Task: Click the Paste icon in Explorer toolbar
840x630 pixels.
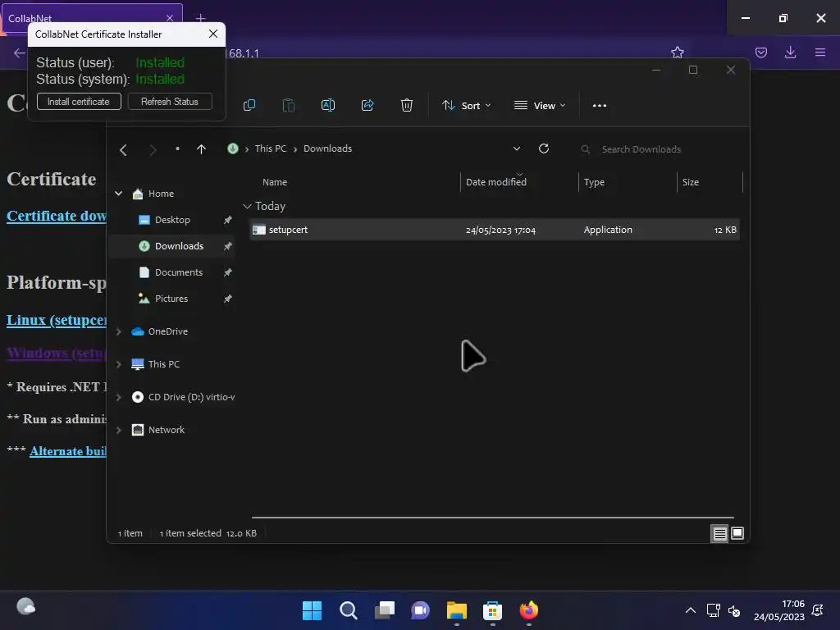Action: (288, 106)
